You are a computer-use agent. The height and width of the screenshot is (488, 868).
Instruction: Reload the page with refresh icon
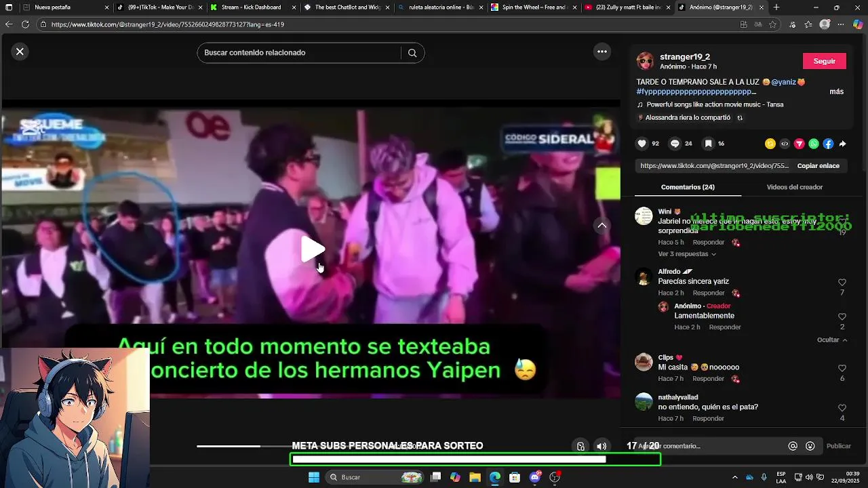point(25,24)
